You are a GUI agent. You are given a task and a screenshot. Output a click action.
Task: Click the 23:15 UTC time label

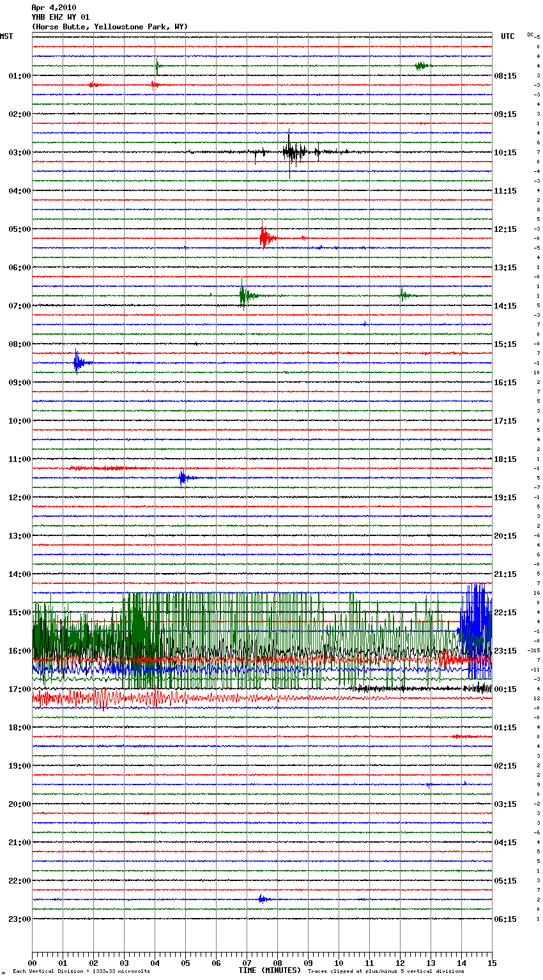click(x=505, y=651)
